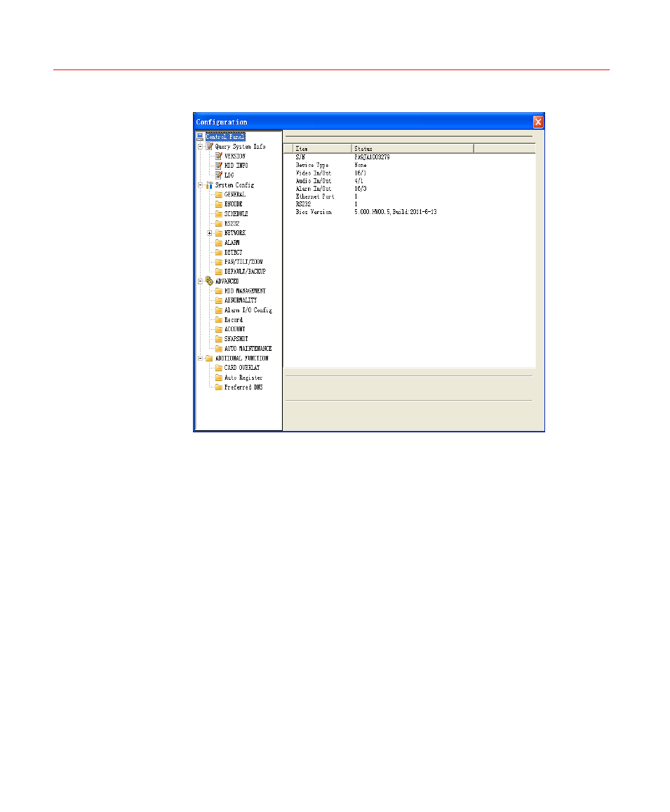Collapse the System Config branch
The width and height of the screenshot is (670, 812).
(x=201, y=185)
